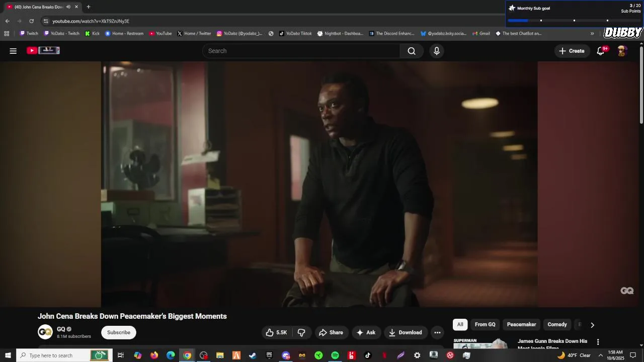The height and width of the screenshot is (362, 644).
Task: Open The best ChatBot bookmark
Action: coord(518,34)
